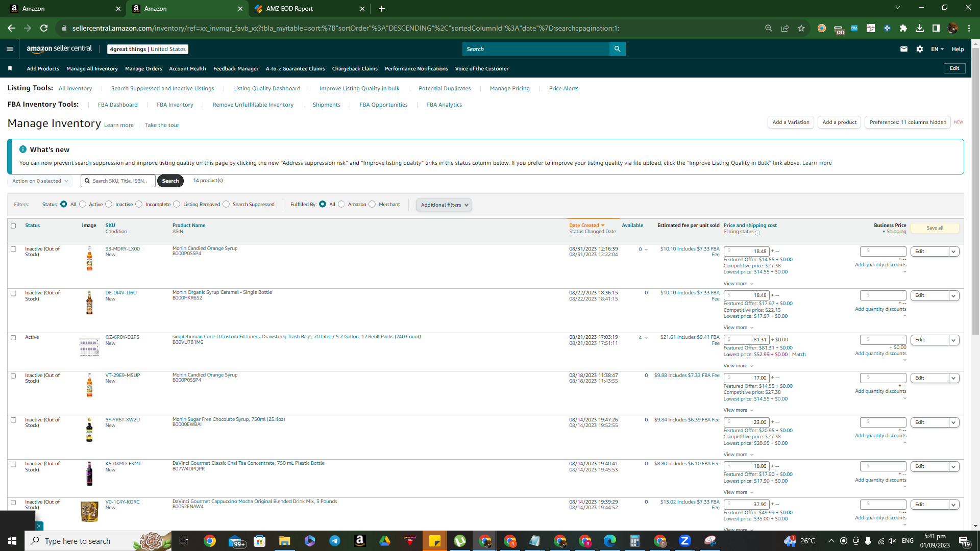Open Edit dropdown arrow for DE-DI4V-JJ6U row
Viewport: 980px width, 551px height.
click(x=953, y=295)
